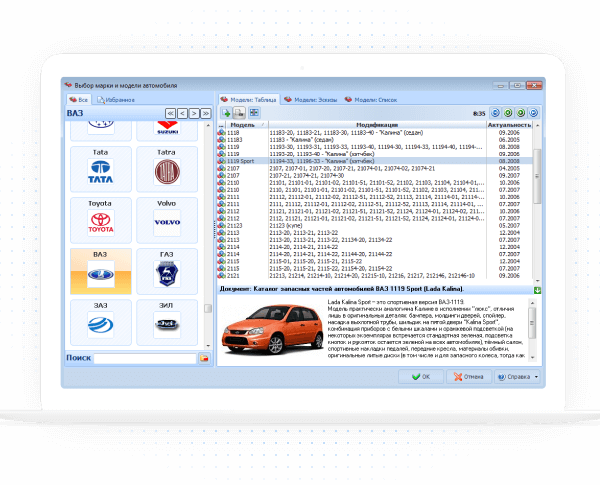Image resolution: width=600 pixels, height=485 pixels.
Task: Pick the ЗАЗ brand logo
Action: pyautogui.click(x=101, y=325)
